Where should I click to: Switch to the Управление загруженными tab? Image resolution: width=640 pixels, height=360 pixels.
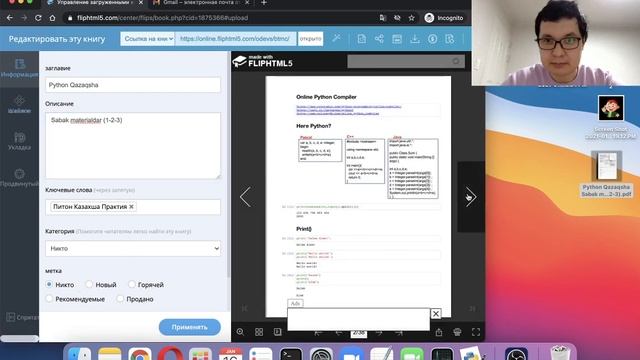pos(94,3)
